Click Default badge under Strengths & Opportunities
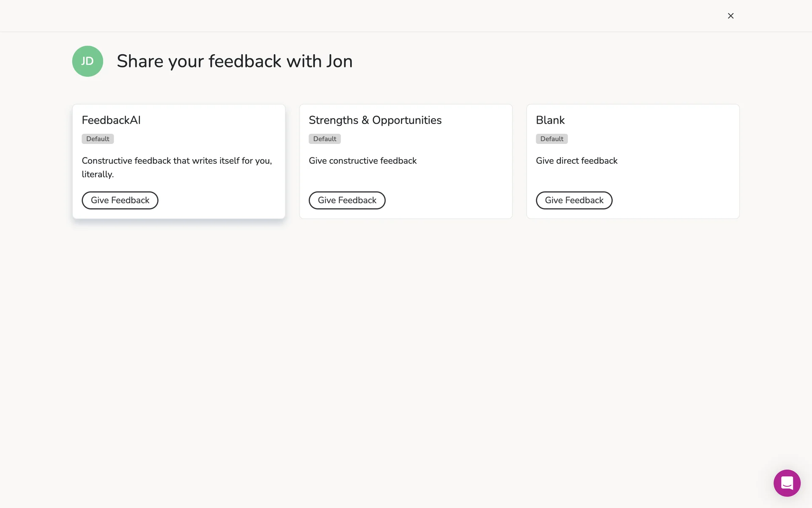 (x=324, y=139)
